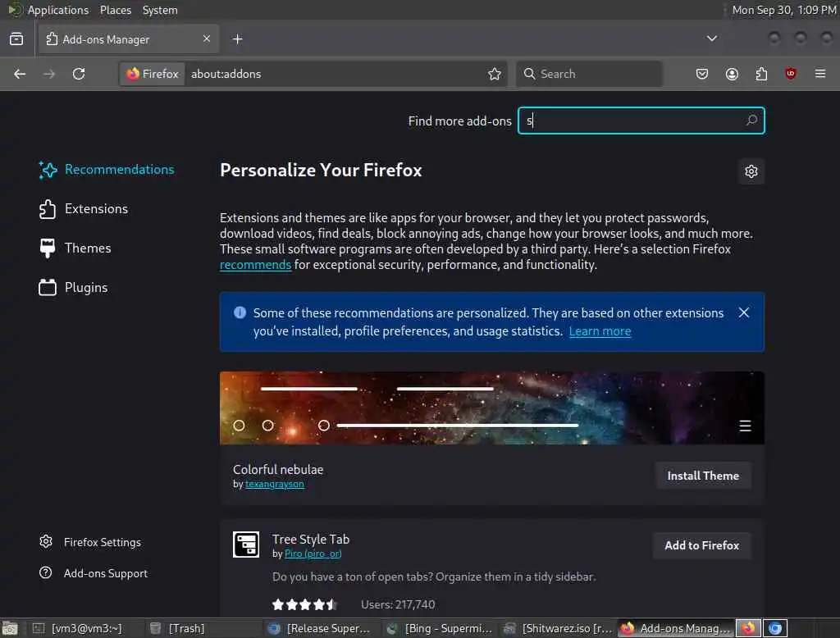Switch to Shitwarez.iso taskbar window
The image size is (840, 638).
coord(558,628)
